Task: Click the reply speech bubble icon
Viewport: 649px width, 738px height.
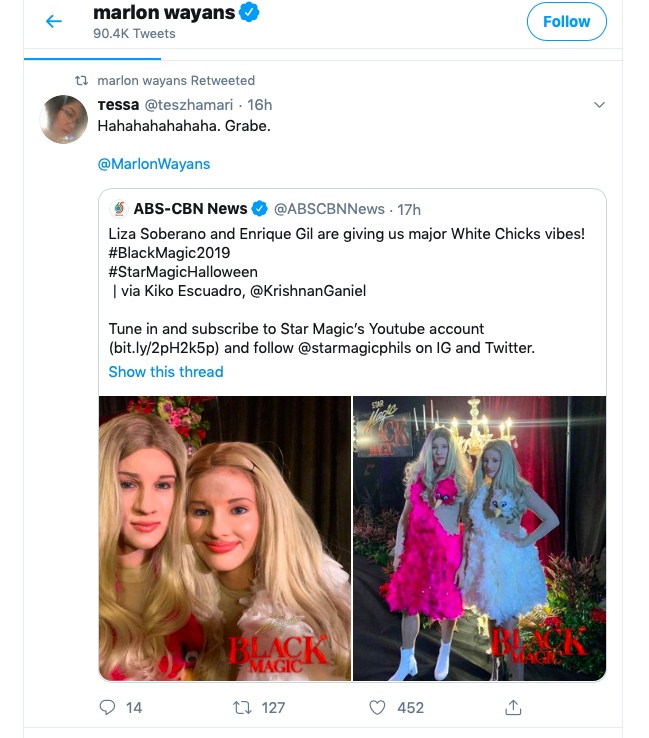Action: coord(108,707)
